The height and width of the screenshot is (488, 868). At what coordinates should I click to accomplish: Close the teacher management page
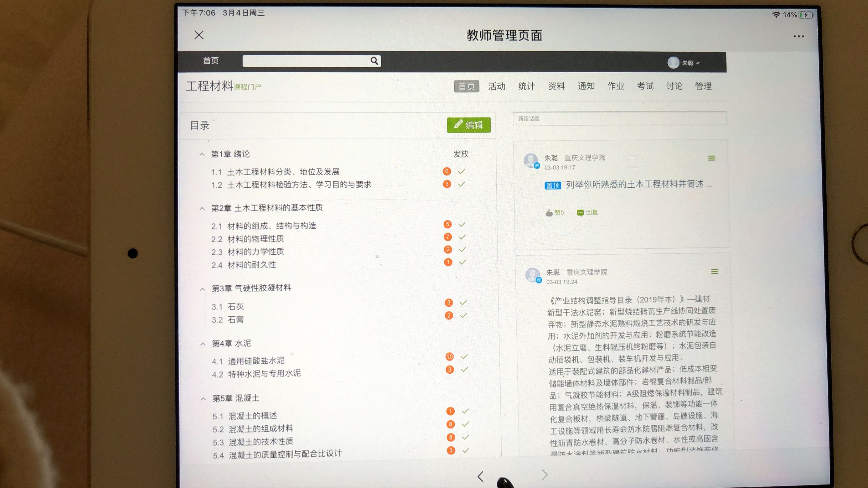(x=199, y=35)
